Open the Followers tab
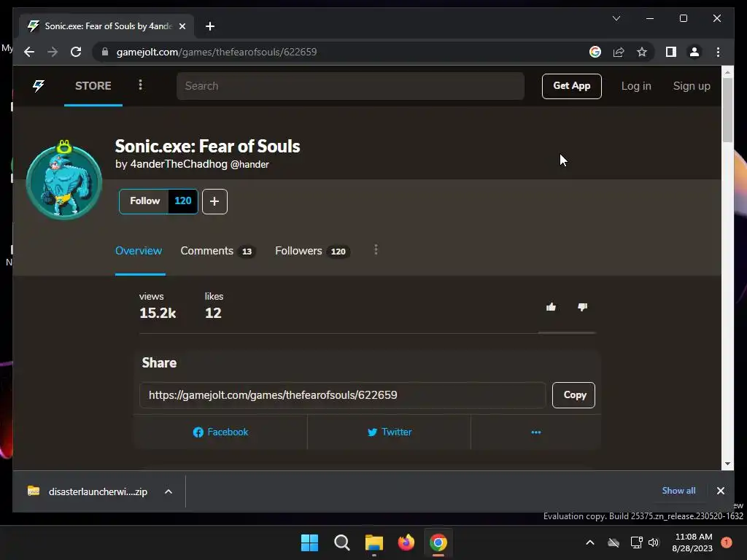Screen dimensions: 747x560 click(312, 251)
